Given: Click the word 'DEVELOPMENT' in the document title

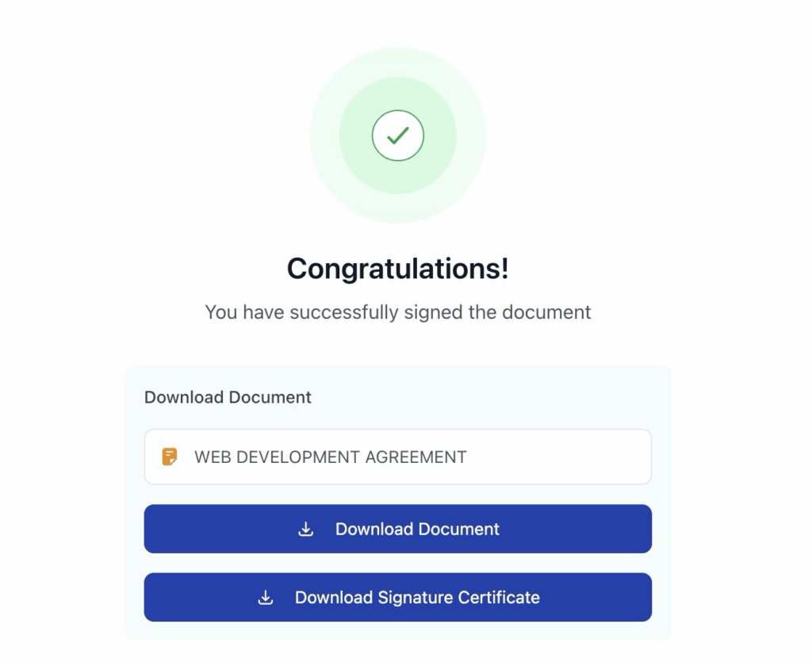Looking at the screenshot, I should pos(298,457).
